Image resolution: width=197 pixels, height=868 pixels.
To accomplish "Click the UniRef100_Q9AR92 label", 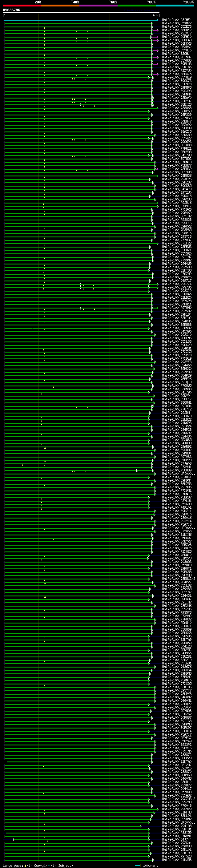I will [x=177, y=446].
